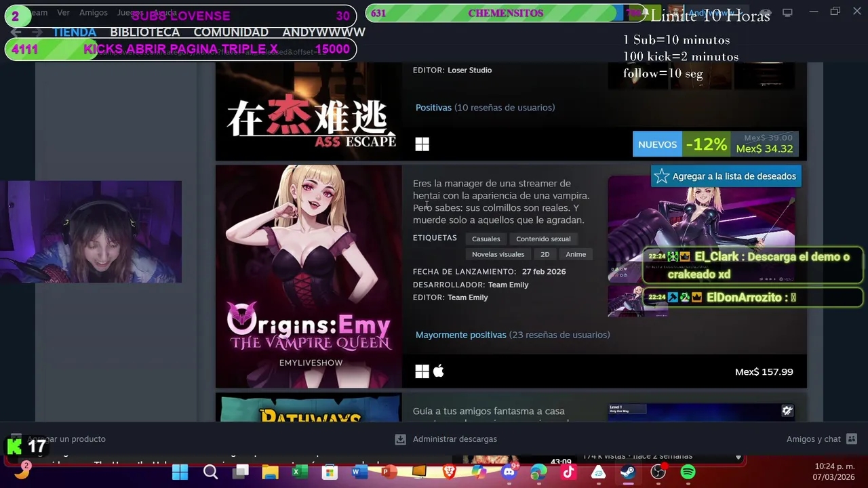Switch to the COMUNIDAD tab
Image resolution: width=868 pixels, height=488 pixels.
point(231,32)
